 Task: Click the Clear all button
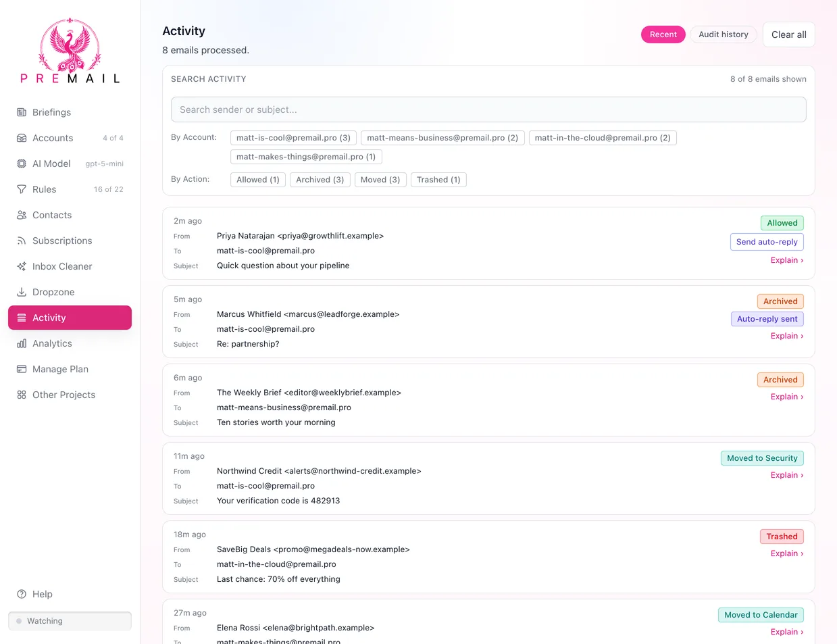click(x=789, y=34)
